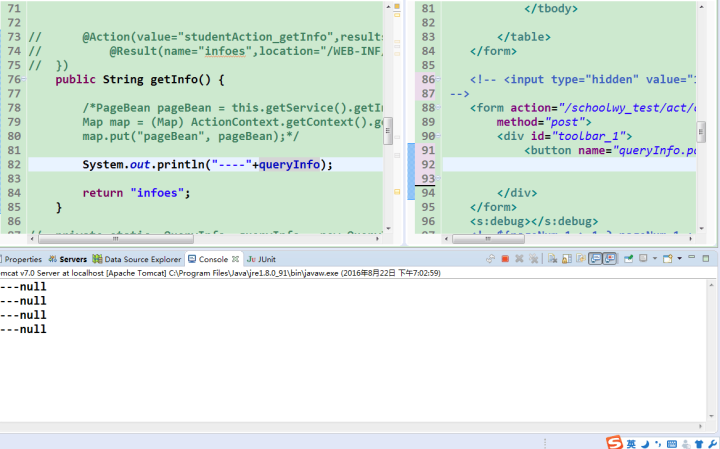720x449 pixels.
Task: Click the return "infoes" string at line 84
Action: pos(157,193)
